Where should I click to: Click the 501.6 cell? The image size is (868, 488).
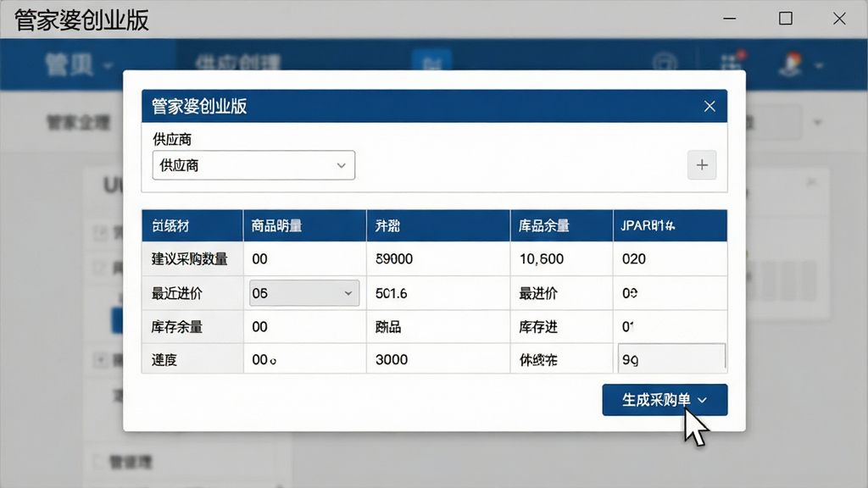(x=438, y=293)
